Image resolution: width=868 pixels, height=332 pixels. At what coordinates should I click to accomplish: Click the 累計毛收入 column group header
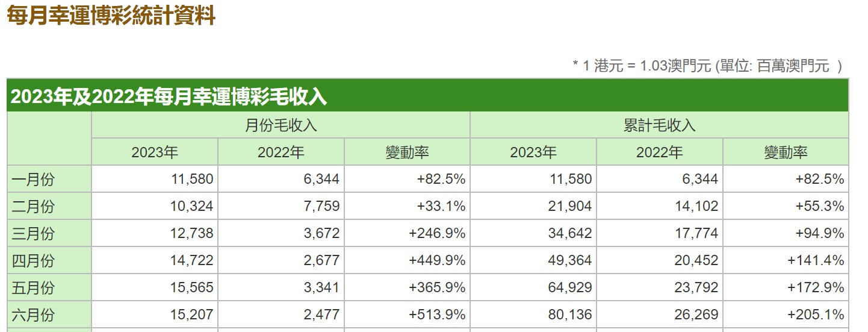click(x=659, y=125)
